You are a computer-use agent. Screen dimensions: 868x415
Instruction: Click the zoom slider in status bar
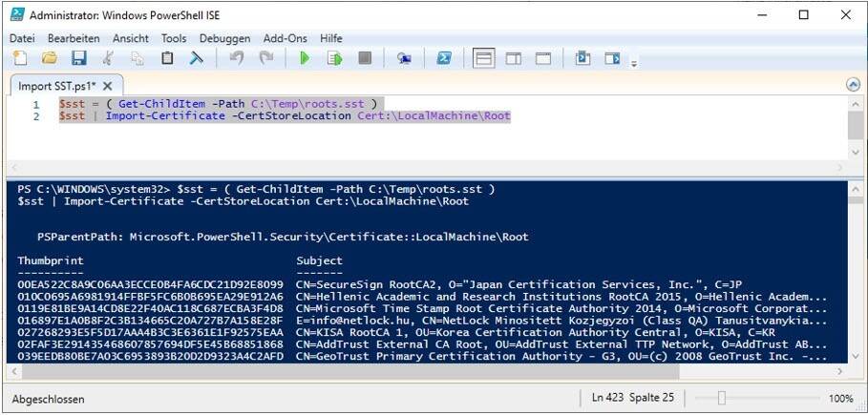pos(722,398)
